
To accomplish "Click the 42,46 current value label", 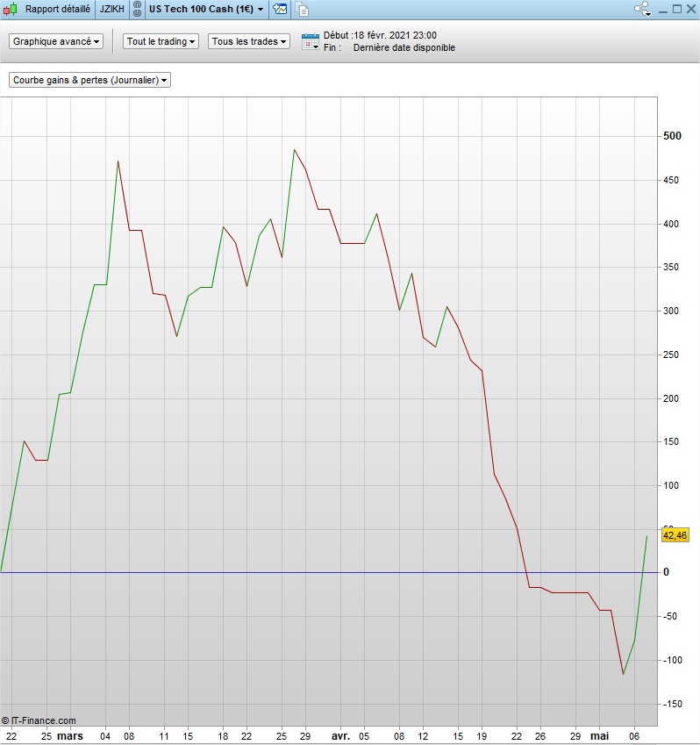I will pyautogui.click(x=675, y=535).
